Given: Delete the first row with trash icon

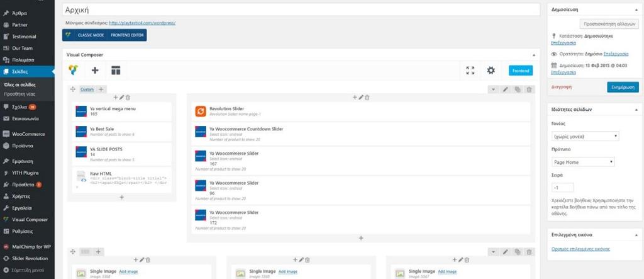Looking at the screenshot, I should pos(530,89).
